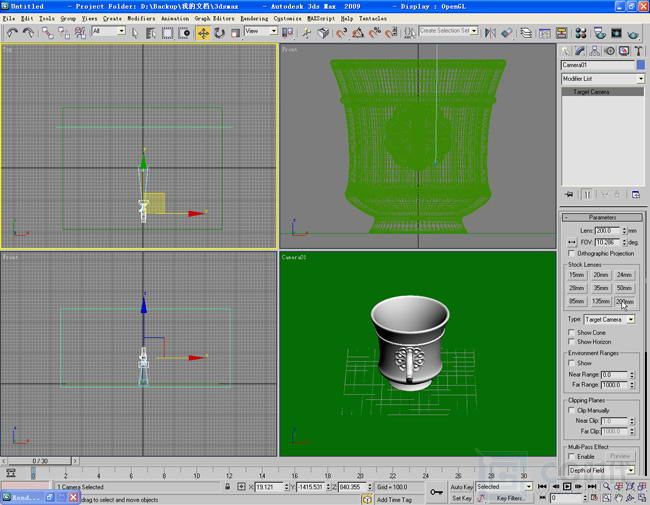Open the Modifier List dropdown

click(x=602, y=78)
